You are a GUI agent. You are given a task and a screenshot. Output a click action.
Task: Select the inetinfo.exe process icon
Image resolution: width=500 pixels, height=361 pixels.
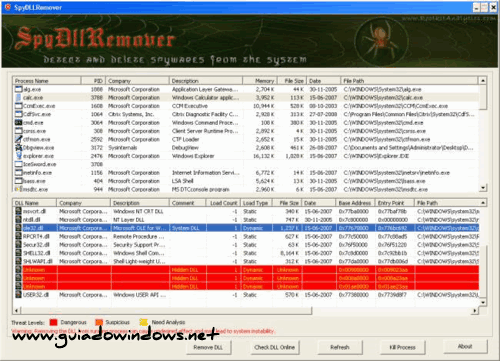pos(18,173)
